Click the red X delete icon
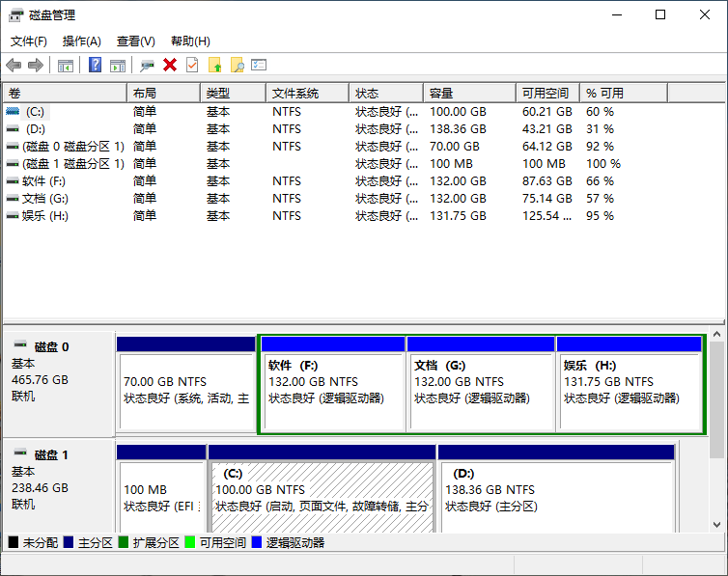This screenshot has width=728, height=576. pyautogui.click(x=170, y=65)
